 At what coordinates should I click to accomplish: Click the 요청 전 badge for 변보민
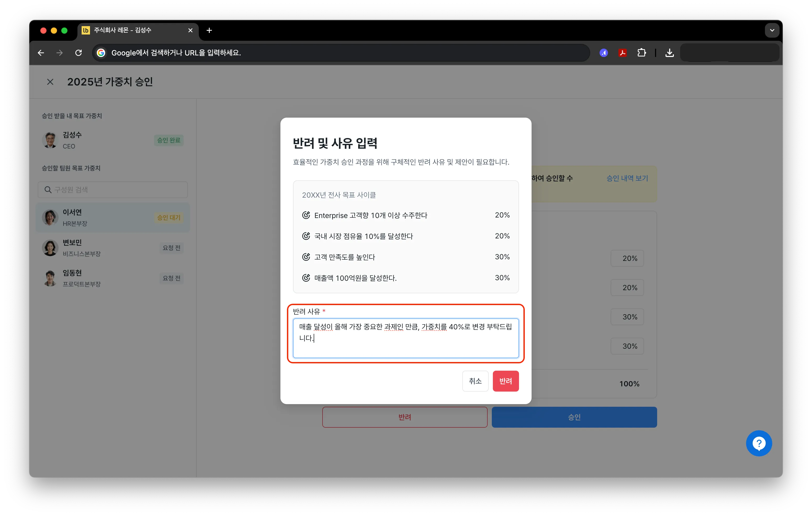tap(171, 248)
